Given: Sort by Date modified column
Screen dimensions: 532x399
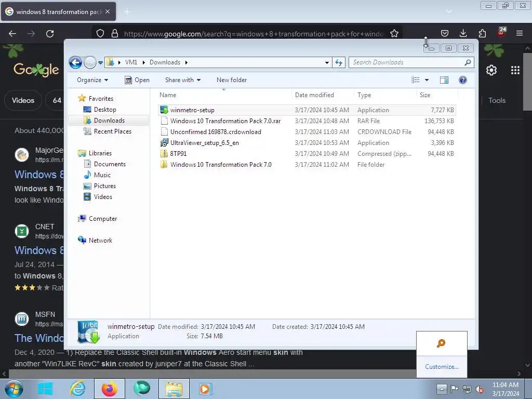Looking at the screenshot, I should [x=322, y=95].
